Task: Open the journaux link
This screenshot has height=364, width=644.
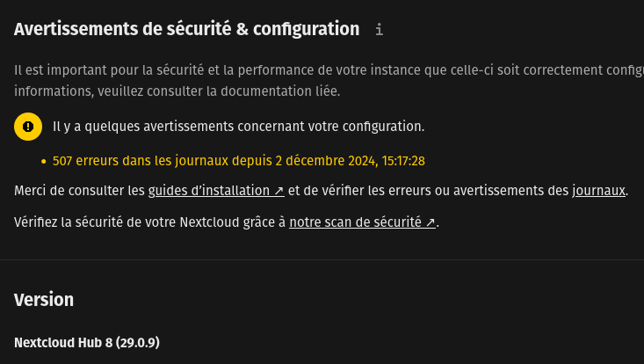Action: [x=598, y=191]
